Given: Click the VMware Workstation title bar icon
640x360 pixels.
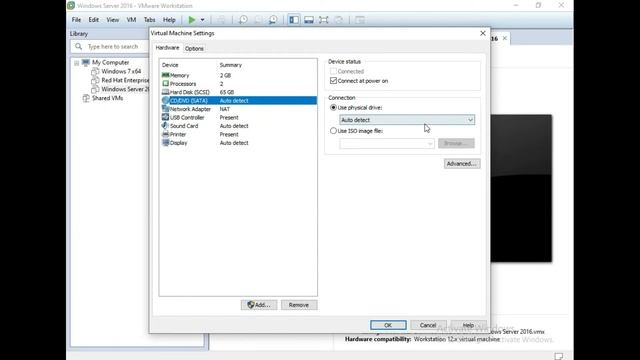Looking at the screenshot, I should [x=71, y=5].
